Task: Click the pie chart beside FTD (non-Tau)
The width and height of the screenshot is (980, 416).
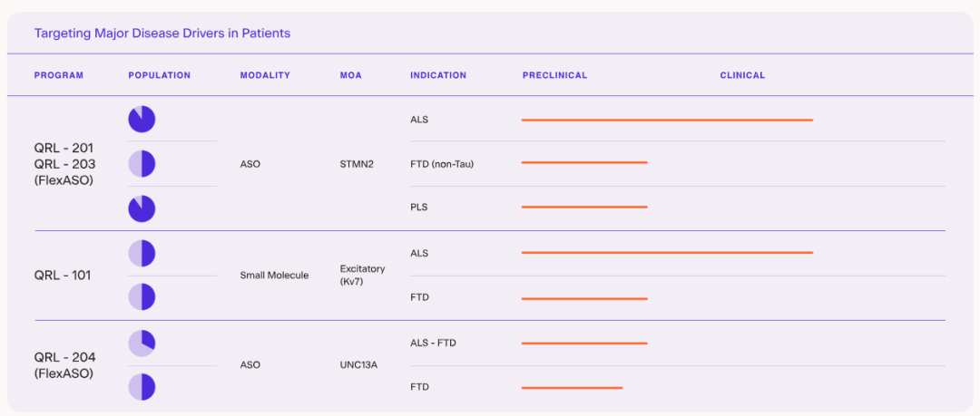Action: tap(142, 164)
